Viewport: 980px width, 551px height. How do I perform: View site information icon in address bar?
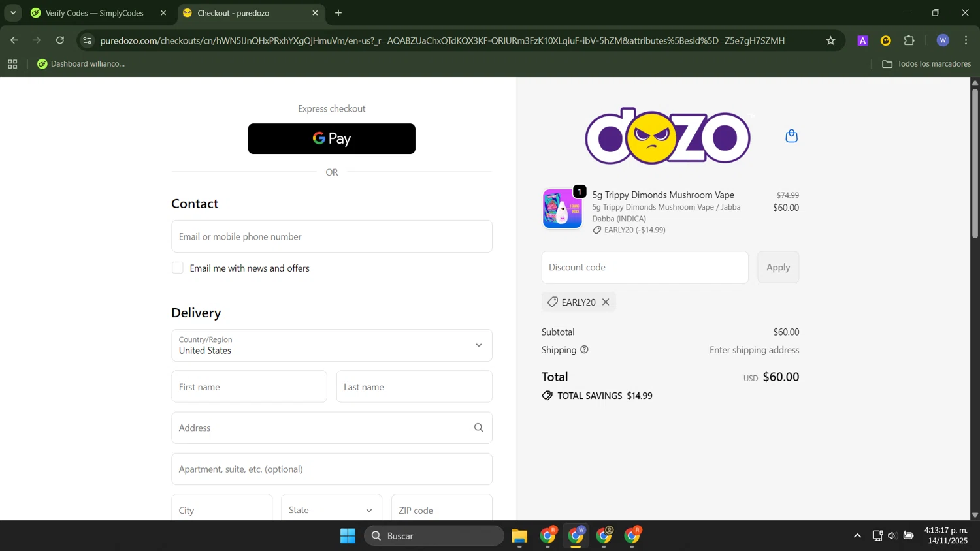tap(87, 40)
